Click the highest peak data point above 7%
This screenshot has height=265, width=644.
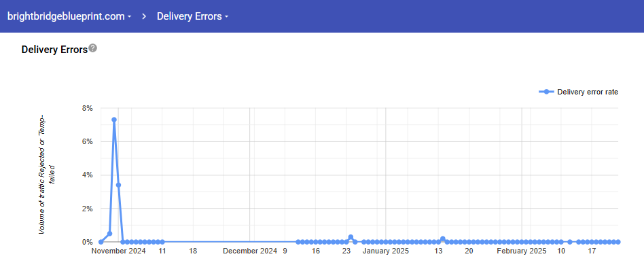coord(113,120)
